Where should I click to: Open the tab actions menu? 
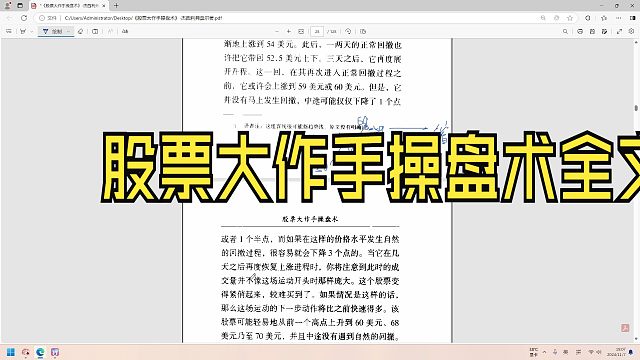(x=20, y=6)
